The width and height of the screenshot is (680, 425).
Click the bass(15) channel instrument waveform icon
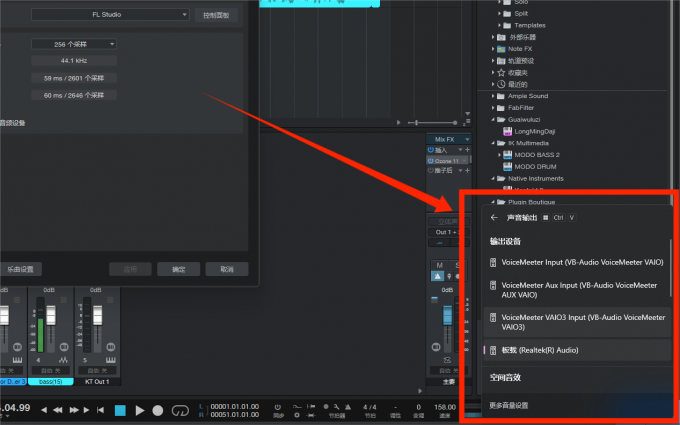tap(63, 360)
